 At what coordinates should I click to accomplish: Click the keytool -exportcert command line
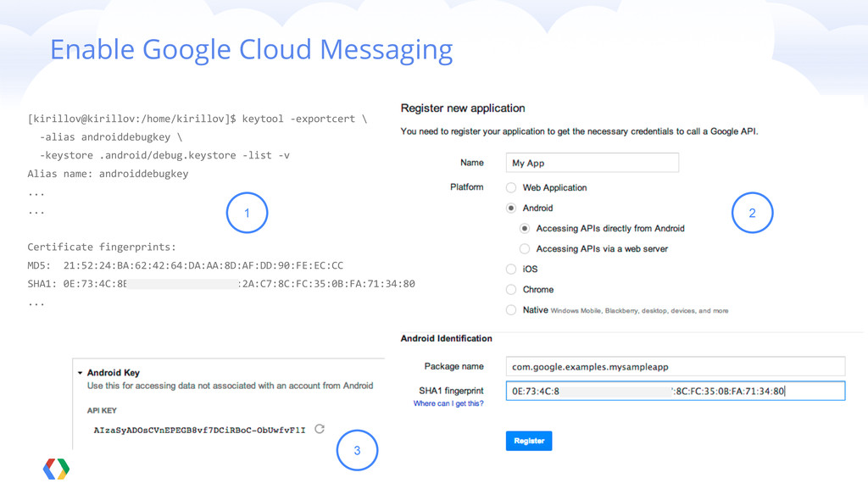[x=197, y=119]
